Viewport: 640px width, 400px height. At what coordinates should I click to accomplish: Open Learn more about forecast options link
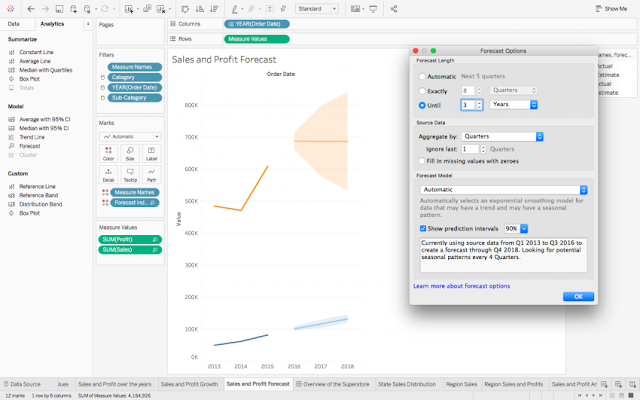462,286
